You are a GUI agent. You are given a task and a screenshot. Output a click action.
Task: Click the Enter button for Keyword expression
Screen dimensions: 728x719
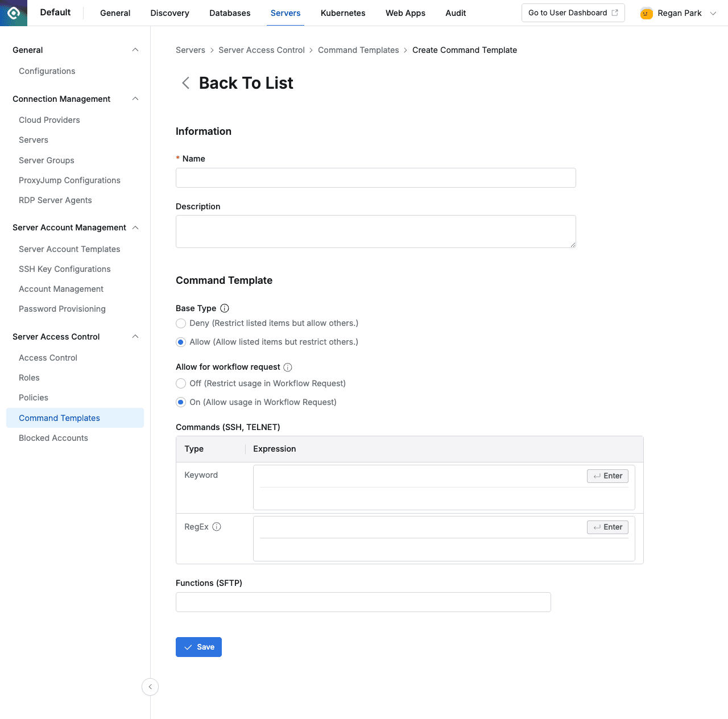tap(607, 476)
